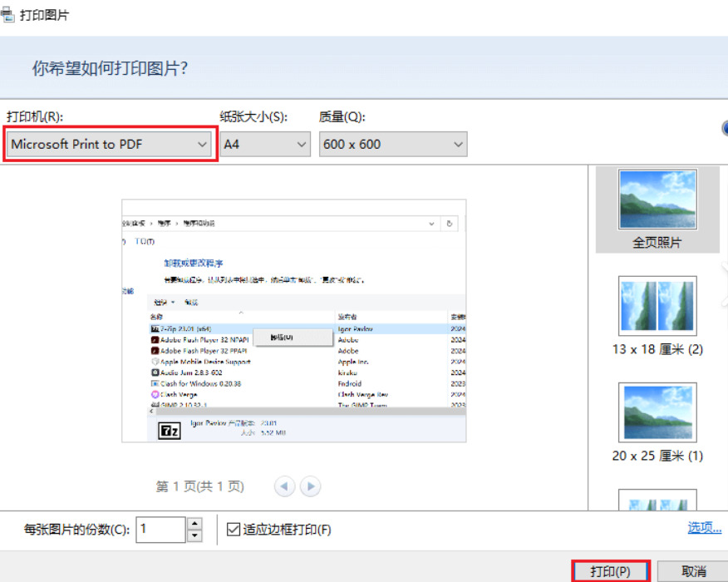Click the 纸张大小(S): label
Viewport: 728px width, 582px height.
(x=253, y=116)
